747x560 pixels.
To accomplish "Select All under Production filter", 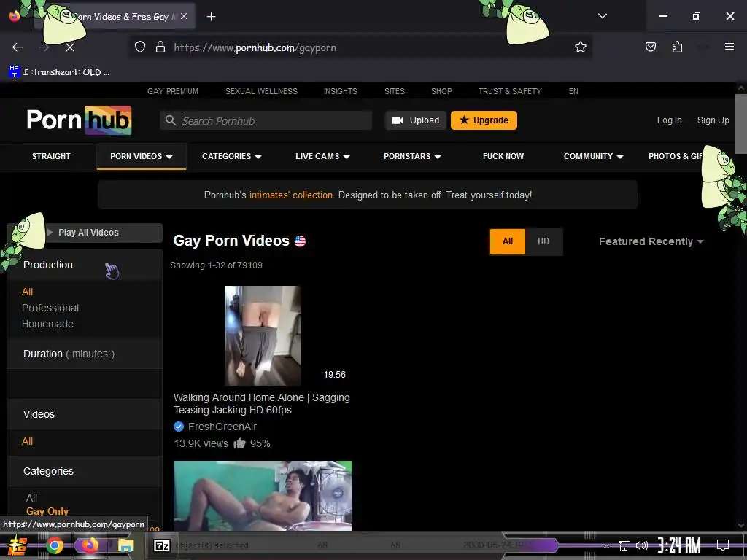I will pyautogui.click(x=27, y=292).
